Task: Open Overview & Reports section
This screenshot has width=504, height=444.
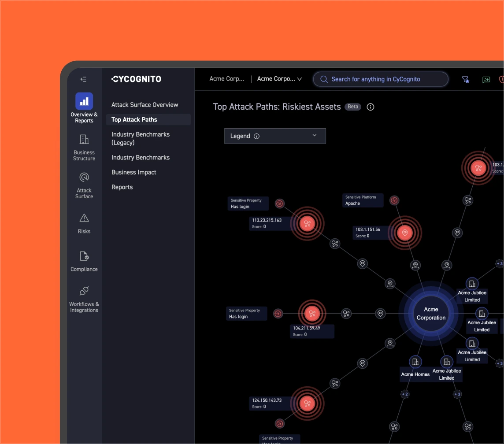Action: (84, 107)
